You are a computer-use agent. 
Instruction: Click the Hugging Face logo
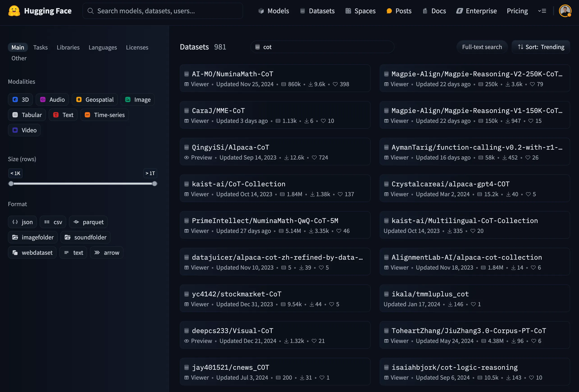coord(40,11)
